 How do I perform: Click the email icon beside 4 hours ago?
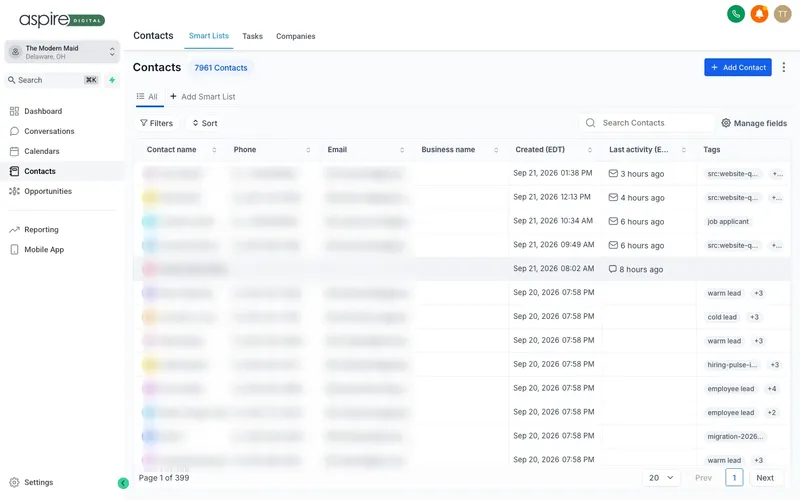click(613, 197)
